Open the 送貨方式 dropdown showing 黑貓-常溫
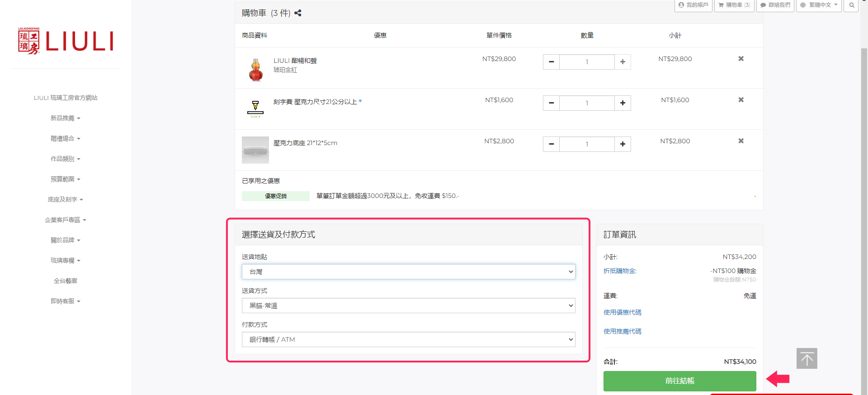Screen dimensions: 868x395 [x=408, y=306]
